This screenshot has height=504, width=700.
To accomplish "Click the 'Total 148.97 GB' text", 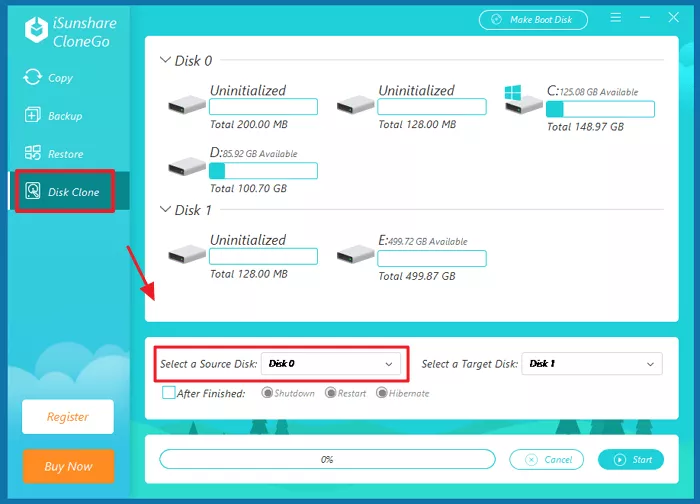I will tap(585, 127).
